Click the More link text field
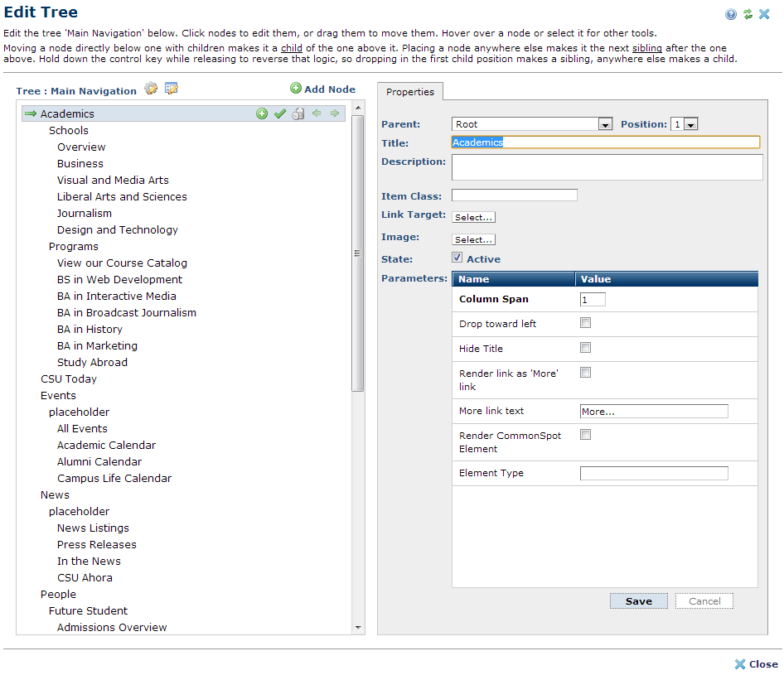 click(x=653, y=412)
